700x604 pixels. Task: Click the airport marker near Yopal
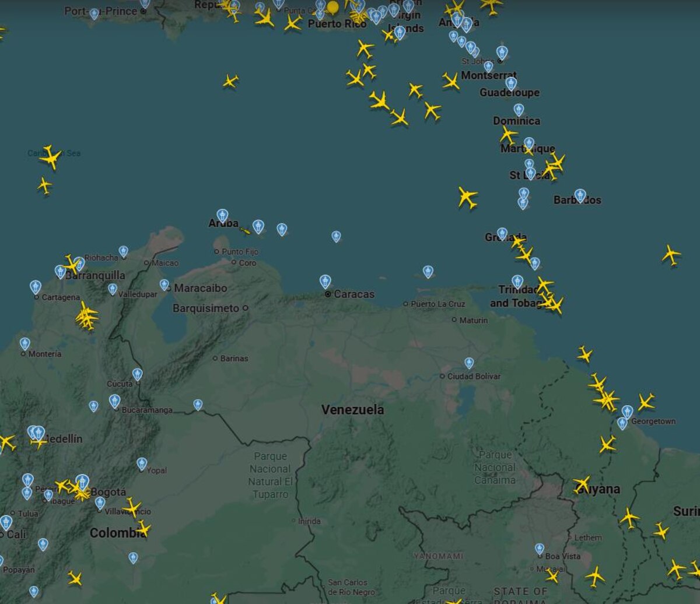coord(141,463)
